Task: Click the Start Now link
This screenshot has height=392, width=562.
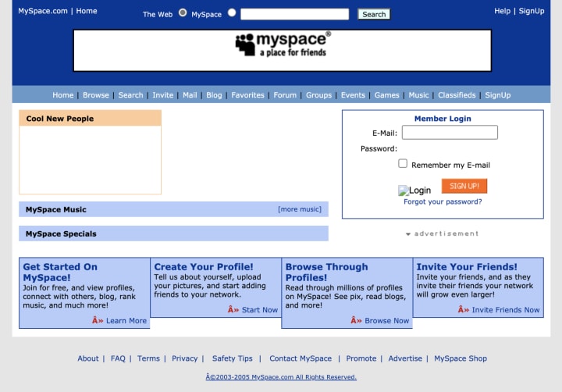Action: coord(259,310)
